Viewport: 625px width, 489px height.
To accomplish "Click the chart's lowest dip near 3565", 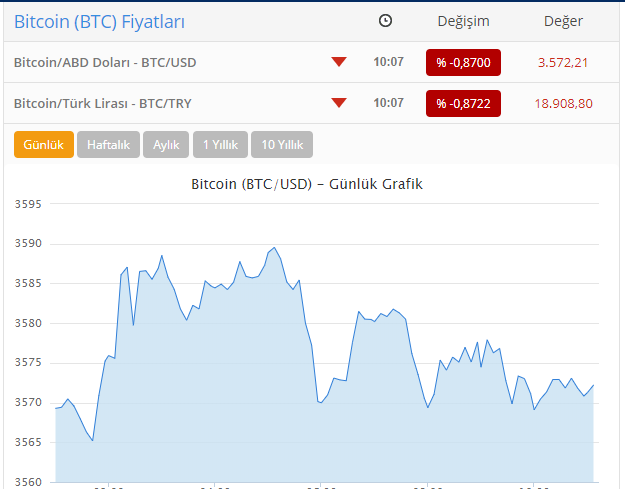I will click(92, 440).
